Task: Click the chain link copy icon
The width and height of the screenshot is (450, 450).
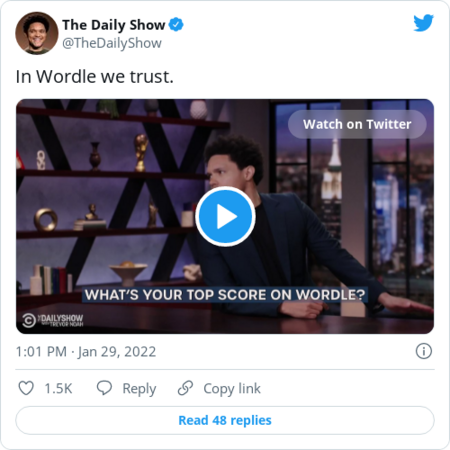Action: [185, 388]
